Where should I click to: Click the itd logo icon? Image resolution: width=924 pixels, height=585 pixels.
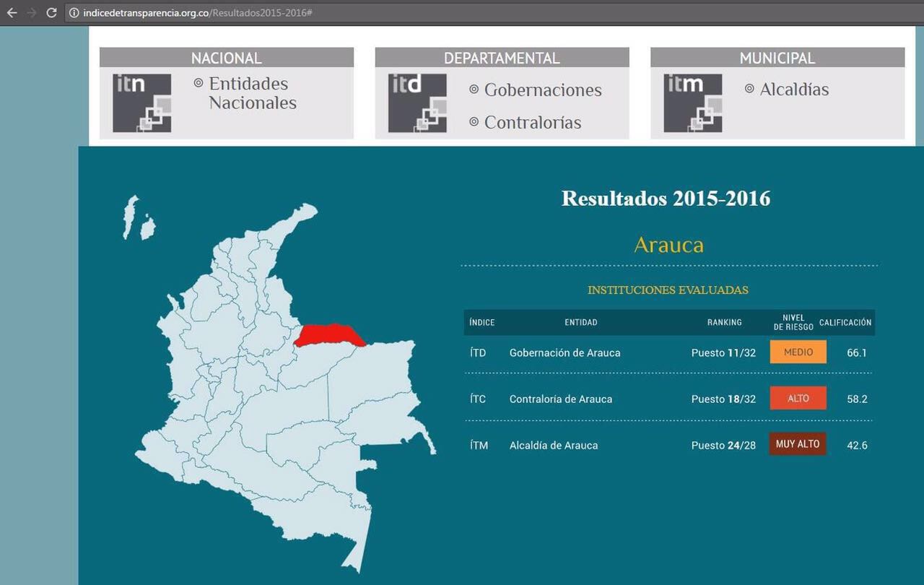pyautogui.click(x=417, y=103)
